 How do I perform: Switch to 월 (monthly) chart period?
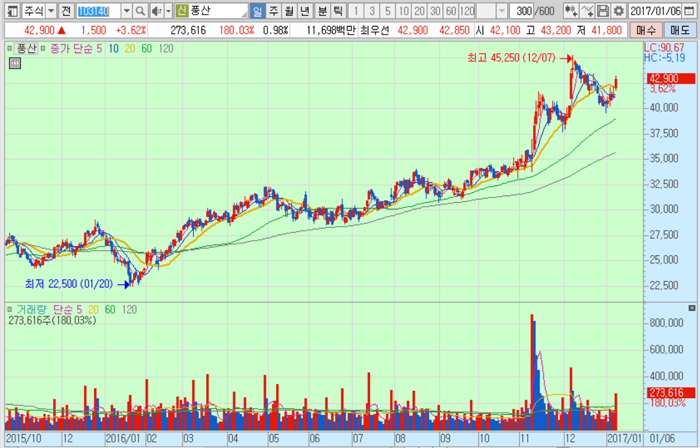(x=289, y=10)
